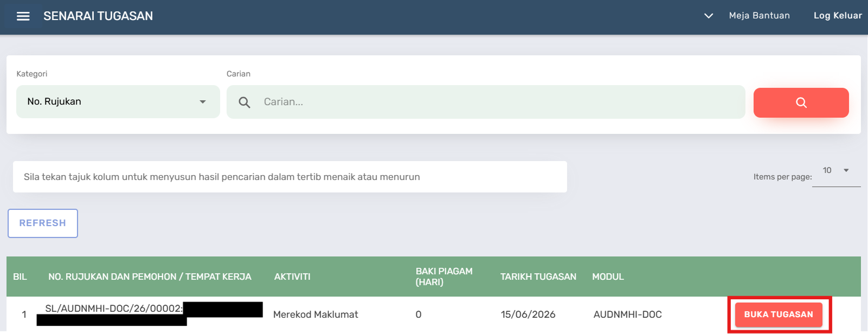
Task: Click BUKA TUGASAN for row 1
Action: tap(779, 314)
